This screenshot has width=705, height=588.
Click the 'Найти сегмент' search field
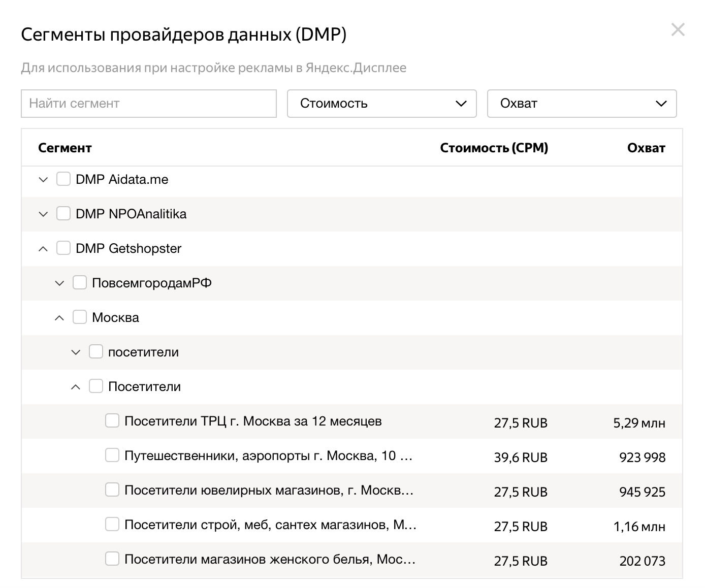click(149, 104)
